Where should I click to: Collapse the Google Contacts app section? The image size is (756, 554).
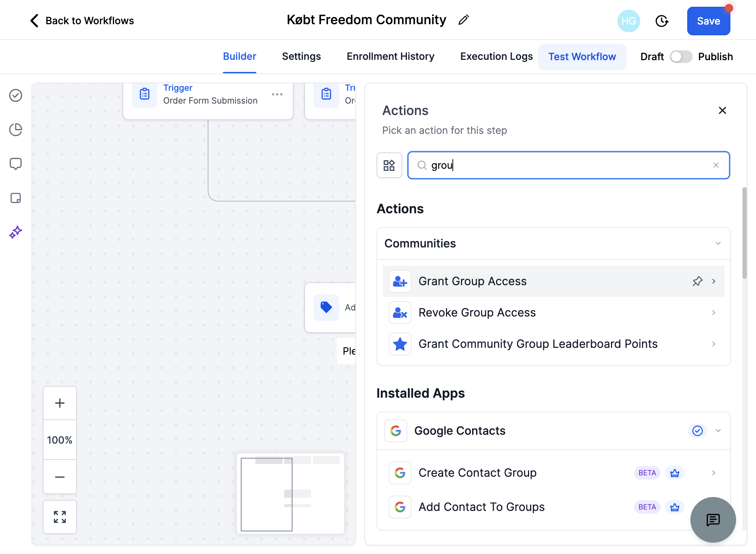pyautogui.click(x=718, y=431)
